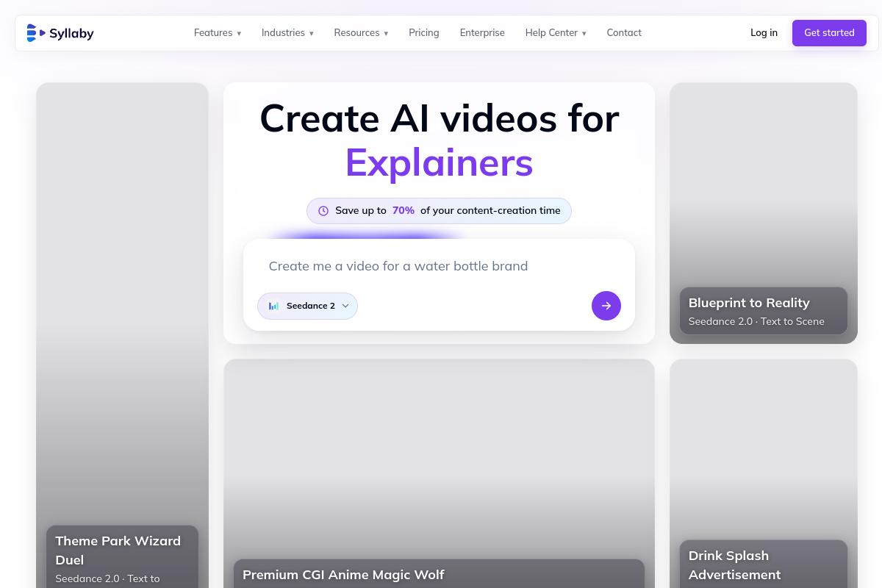This screenshot has width=882, height=588.
Task: Open the Drink Splash Advertisement card
Action: tap(764, 473)
